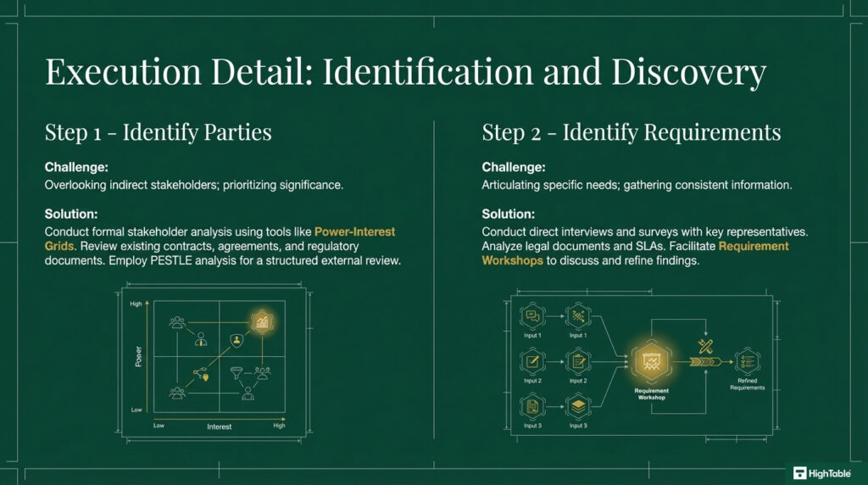Click the funnel icon in the grid

236,372
